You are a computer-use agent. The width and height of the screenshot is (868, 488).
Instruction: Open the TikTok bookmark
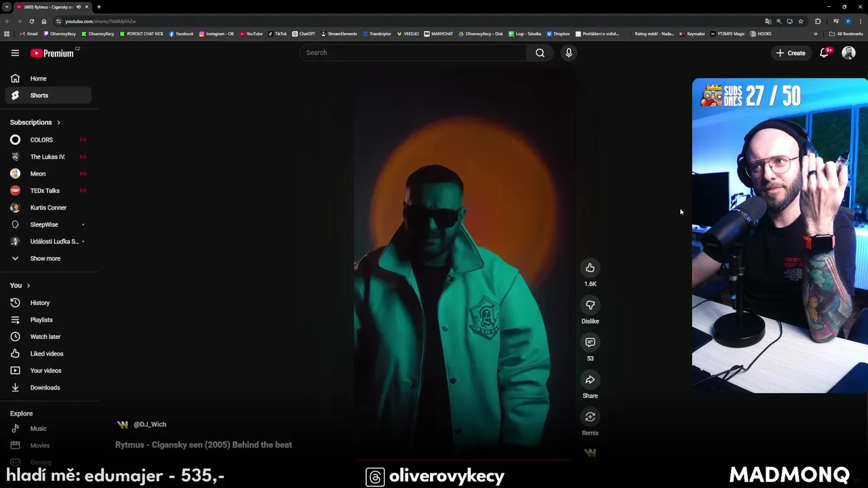(x=277, y=34)
